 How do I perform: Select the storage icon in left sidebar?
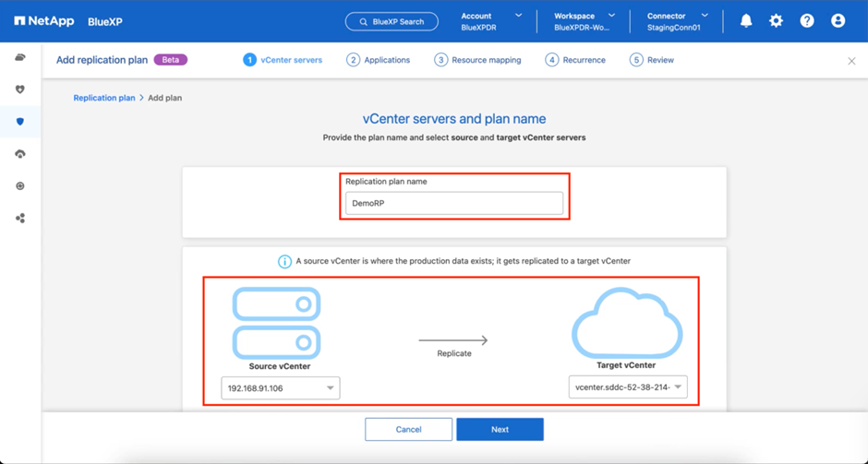[20, 57]
